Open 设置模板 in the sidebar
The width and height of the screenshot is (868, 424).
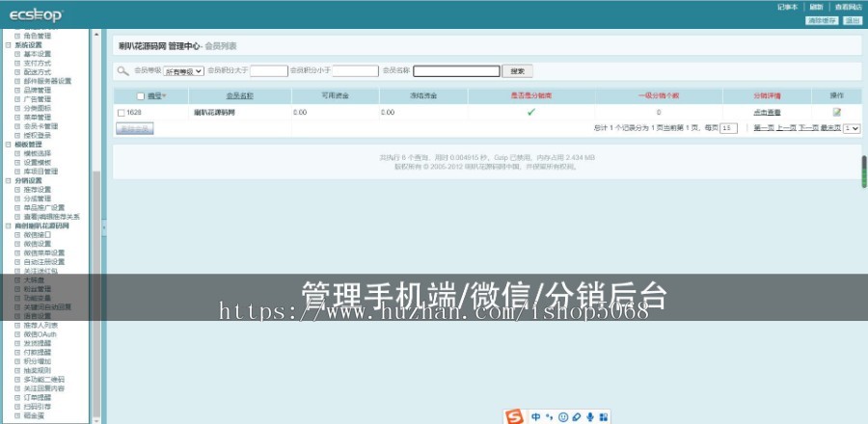[37, 163]
